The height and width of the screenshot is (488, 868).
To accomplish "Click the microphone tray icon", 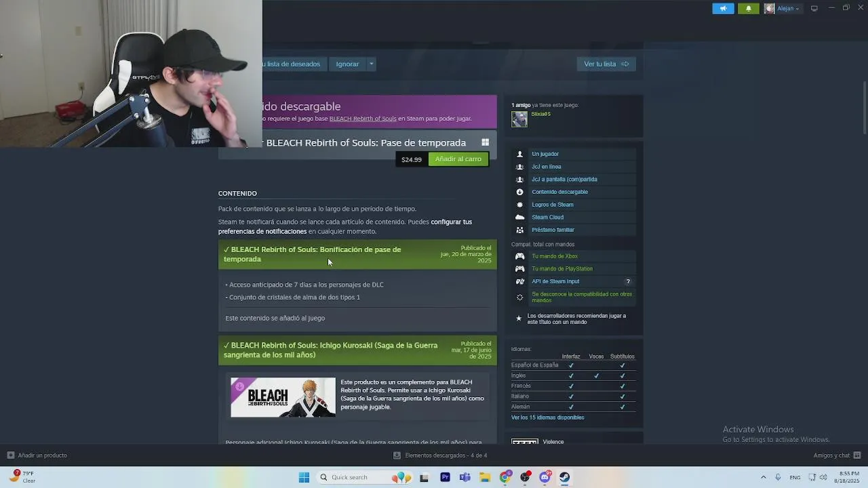I will (778, 477).
